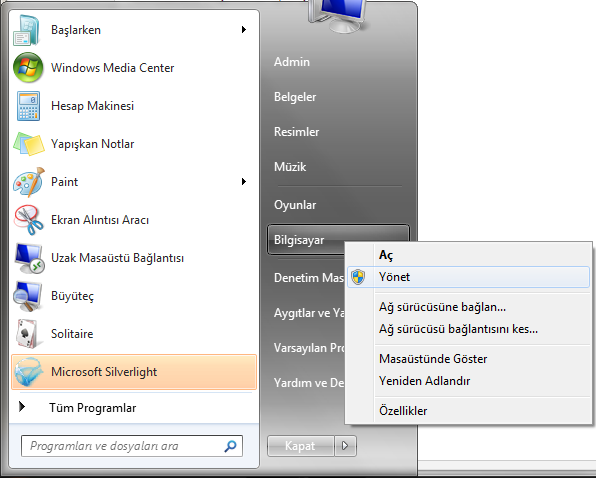
Task: Open the Solitaire cards icon
Action: tap(27, 334)
